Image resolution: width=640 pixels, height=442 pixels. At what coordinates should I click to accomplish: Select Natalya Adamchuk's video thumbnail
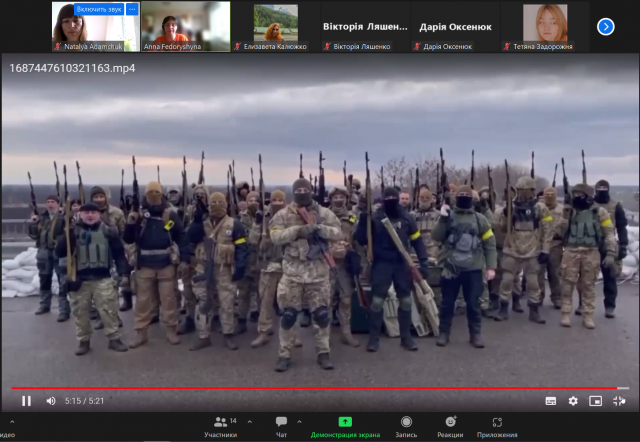click(96, 27)
